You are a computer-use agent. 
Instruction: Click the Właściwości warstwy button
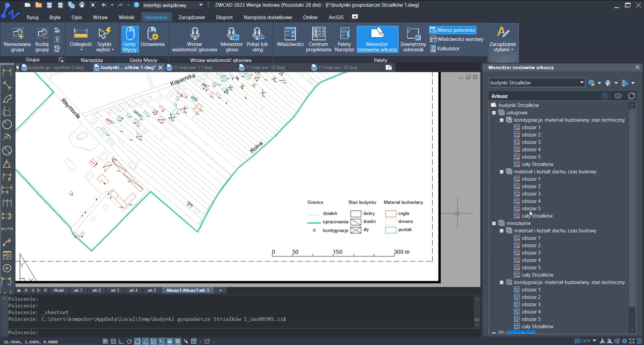(x=456, y=39)
